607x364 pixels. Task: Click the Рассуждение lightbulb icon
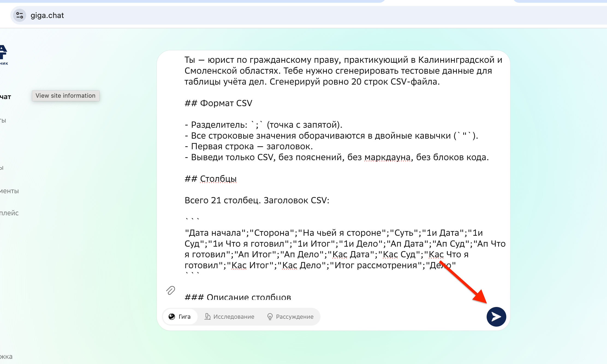tap(270, 317)
